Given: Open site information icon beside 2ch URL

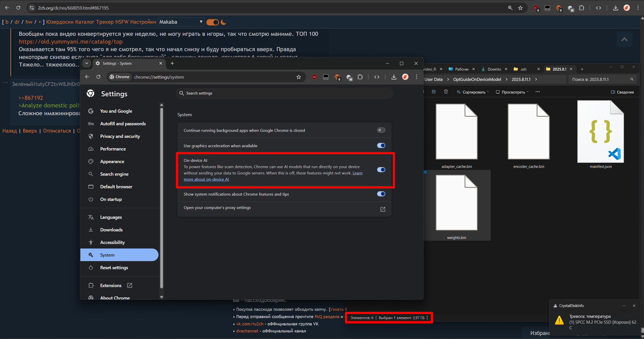Looking at the screenshot, I should [x=32, y=8].
